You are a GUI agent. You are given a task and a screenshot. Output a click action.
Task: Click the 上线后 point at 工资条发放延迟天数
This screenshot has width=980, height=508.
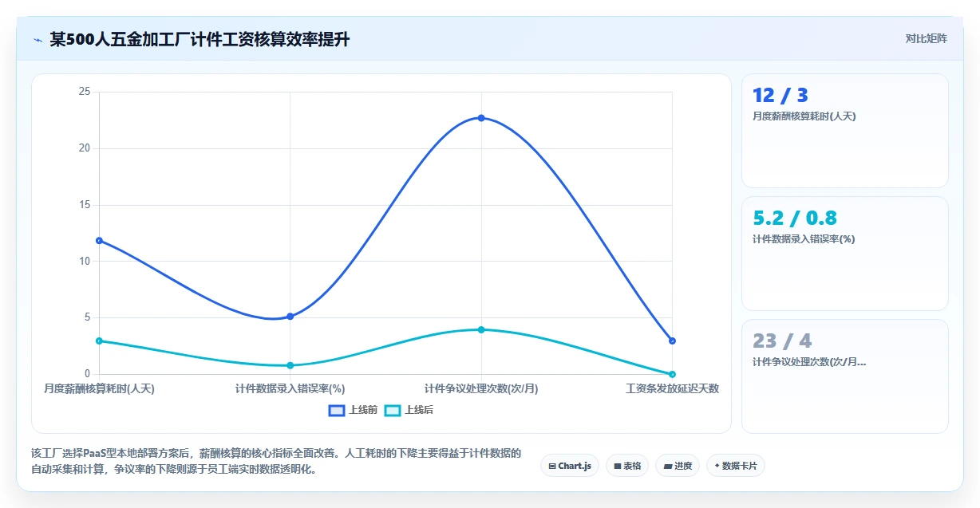pos(672,374)
